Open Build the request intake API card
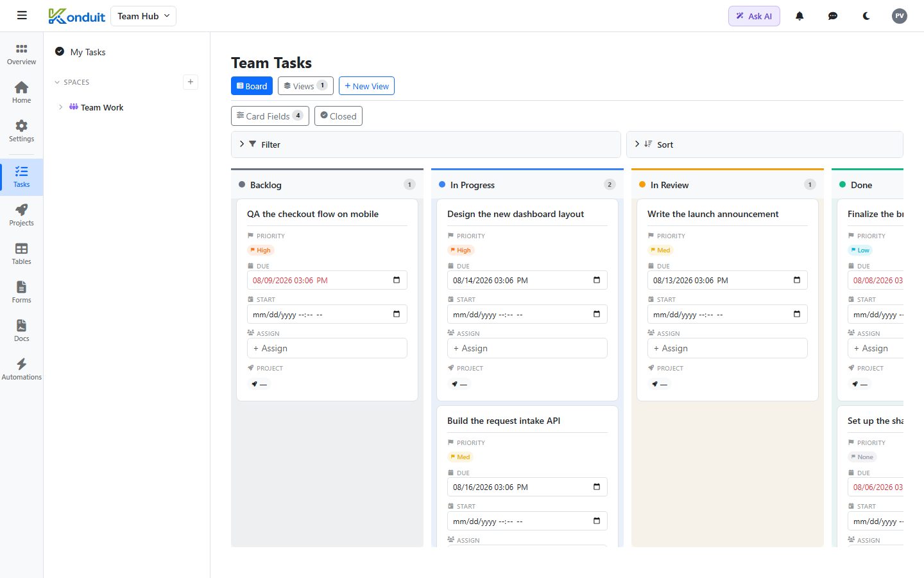This screenshot has width=924, height=578. [x=504, y=421]
